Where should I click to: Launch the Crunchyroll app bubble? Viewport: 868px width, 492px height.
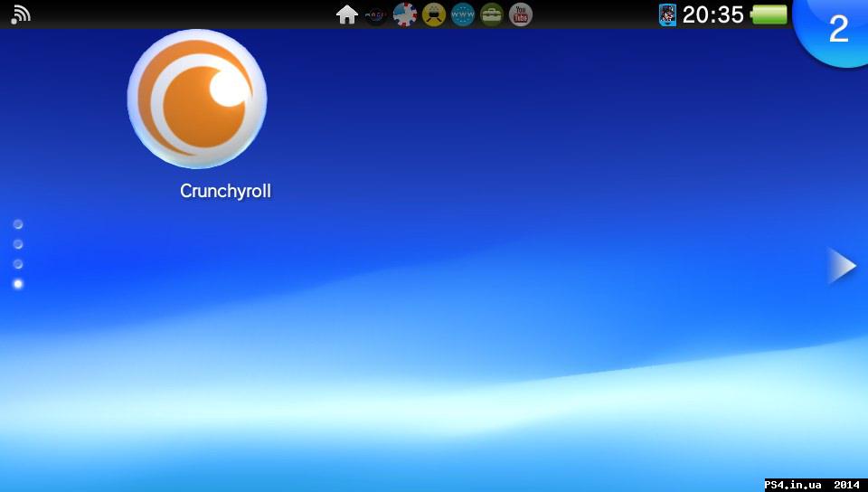[197, 99]
